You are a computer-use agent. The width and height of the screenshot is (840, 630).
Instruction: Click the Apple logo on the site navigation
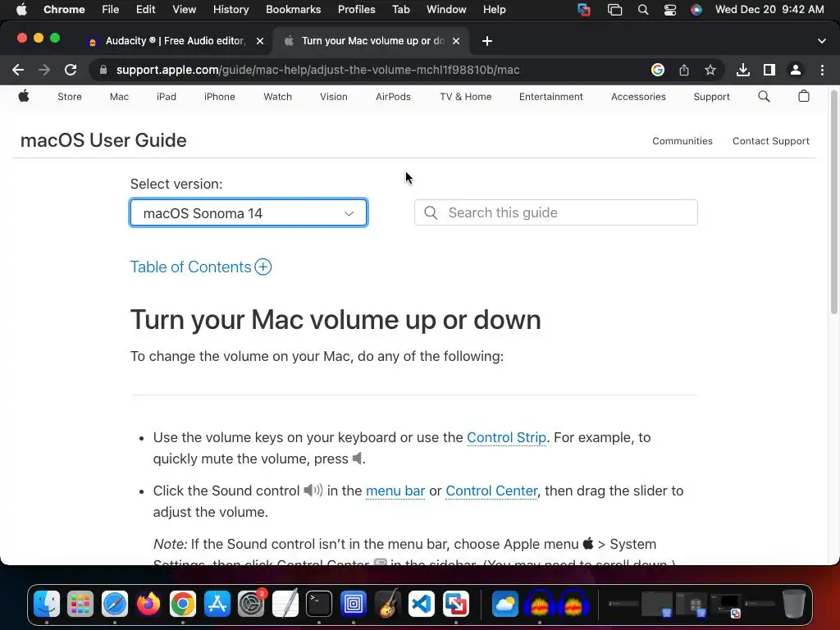[24, 97]
